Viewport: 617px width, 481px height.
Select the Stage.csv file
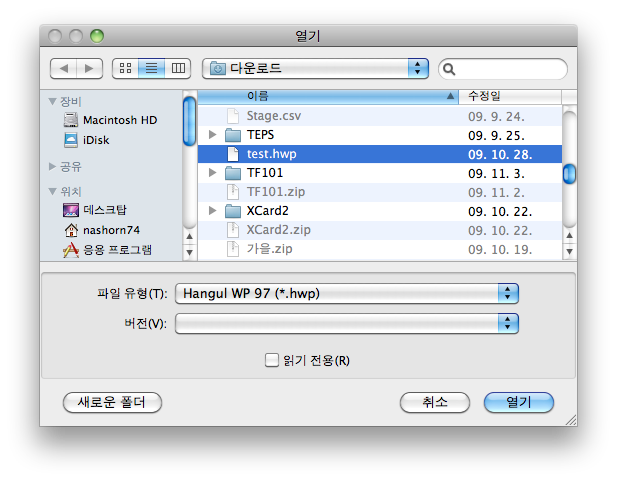tap(380, 116)
